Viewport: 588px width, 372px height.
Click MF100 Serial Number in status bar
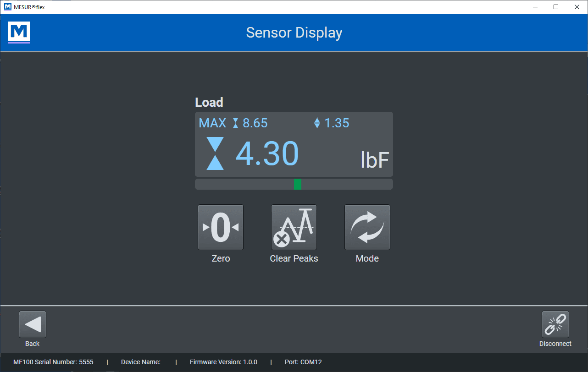[x=53, y=362]
